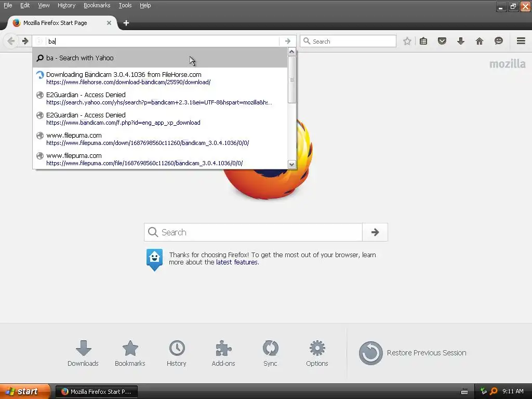Click the magnifier icon in system tray
This screenshot has width=532, height=399.
point(494,392)
